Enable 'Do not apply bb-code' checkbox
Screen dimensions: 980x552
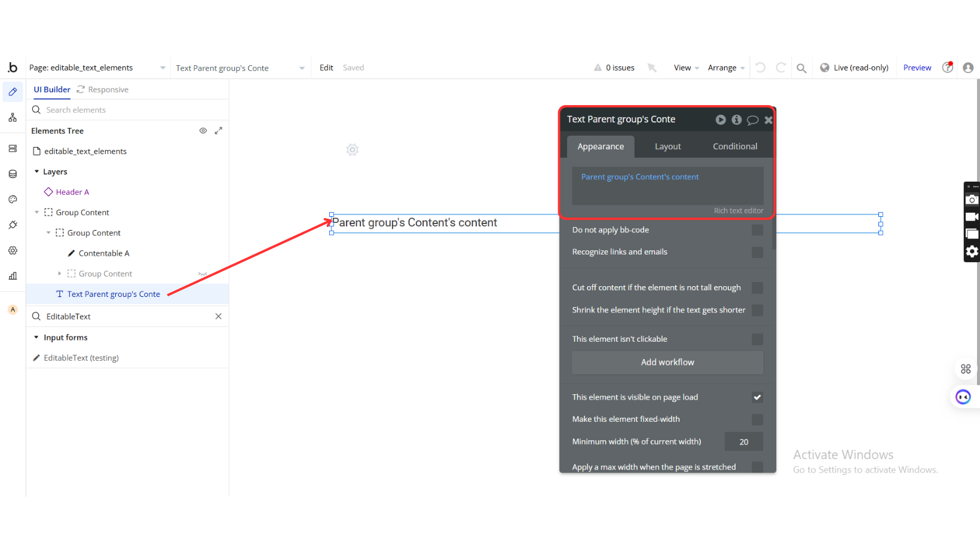coord(757,230)
